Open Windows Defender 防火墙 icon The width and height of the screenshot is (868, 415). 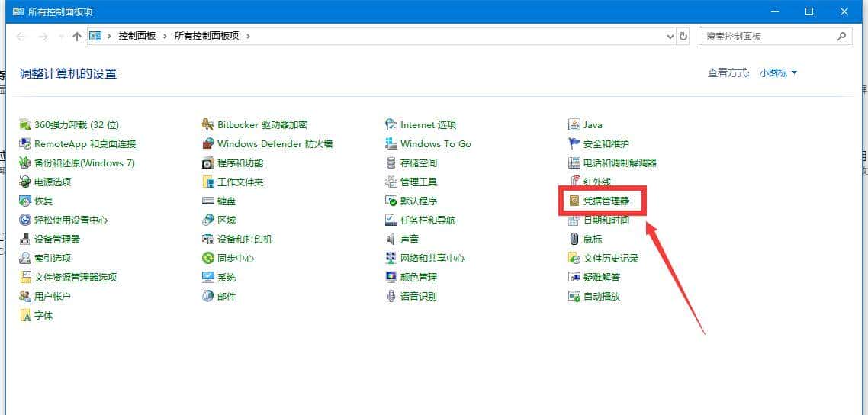208,144
